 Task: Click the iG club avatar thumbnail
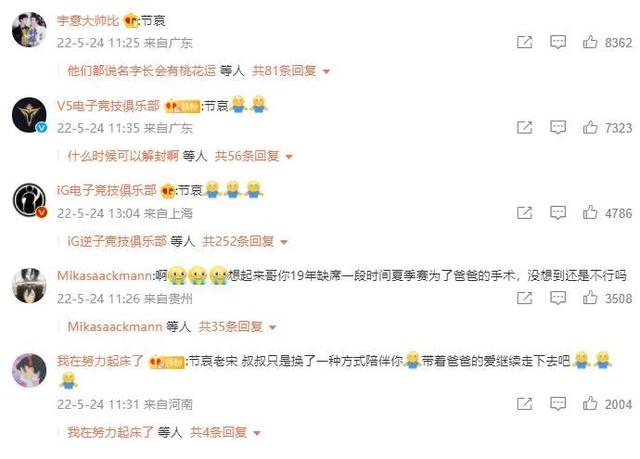click(x=29, y=200)
